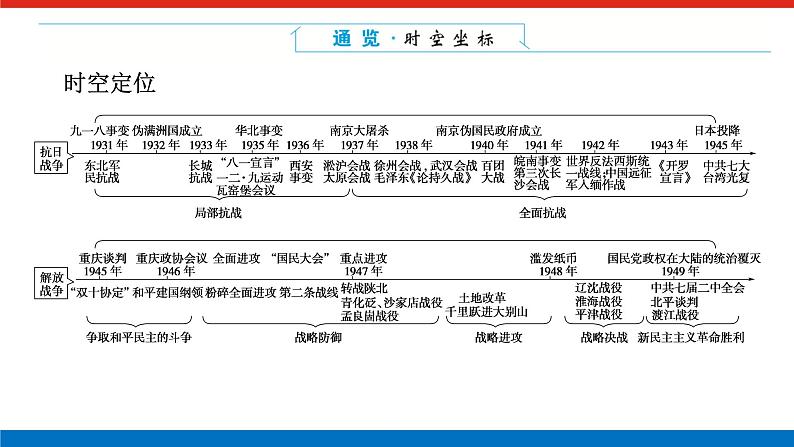Click '百团大战' text
The height and width of the screenshot is (447, 794).
point(493,172)
